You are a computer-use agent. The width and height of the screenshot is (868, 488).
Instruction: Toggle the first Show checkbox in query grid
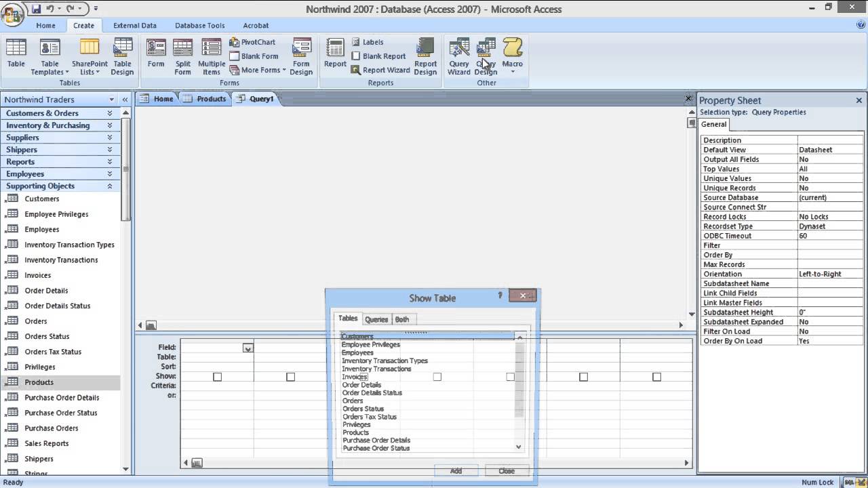[217, 377]
